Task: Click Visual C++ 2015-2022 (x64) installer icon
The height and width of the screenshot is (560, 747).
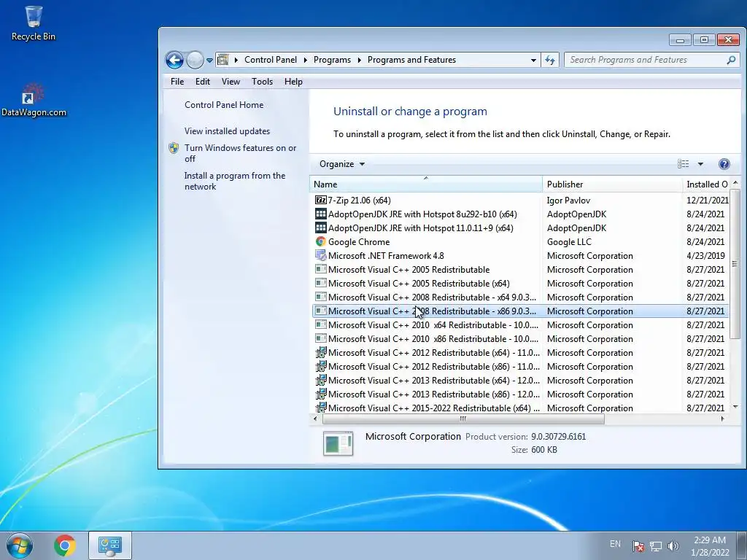Action: (321, 407)
